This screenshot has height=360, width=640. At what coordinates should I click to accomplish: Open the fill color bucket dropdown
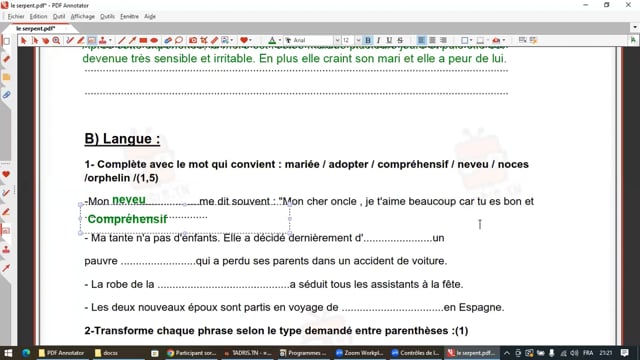click(x=504, y=40)
